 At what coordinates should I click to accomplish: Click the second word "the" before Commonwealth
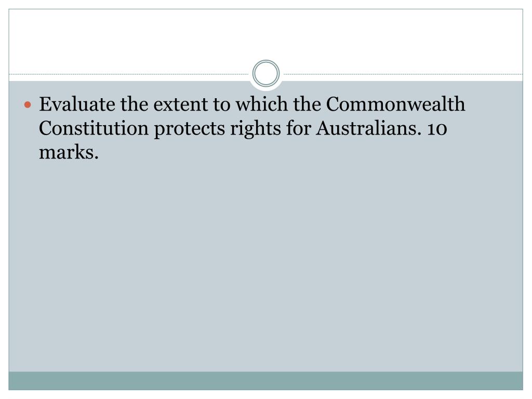pyautogui.click(x=307, y=104)
